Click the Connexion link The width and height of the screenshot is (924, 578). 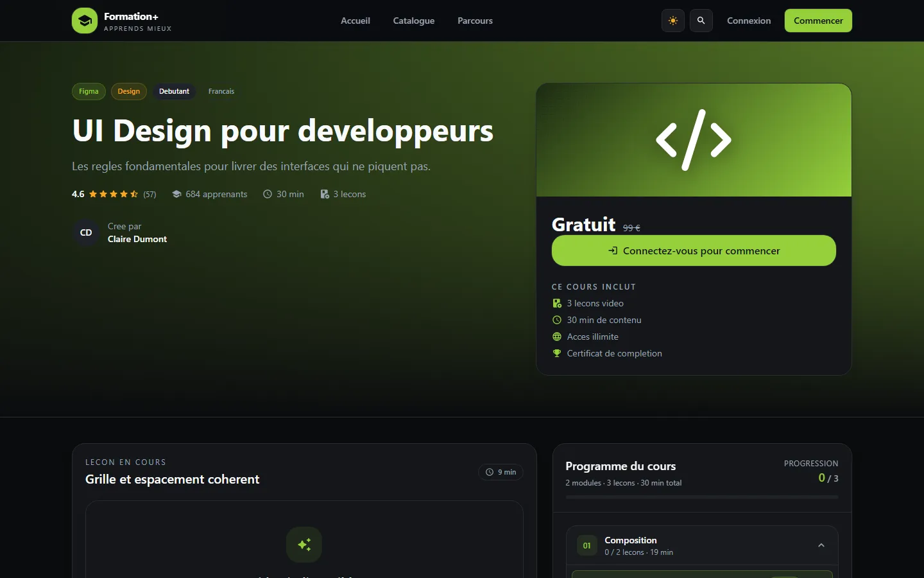pyautogui.click(x=749, y=21)
